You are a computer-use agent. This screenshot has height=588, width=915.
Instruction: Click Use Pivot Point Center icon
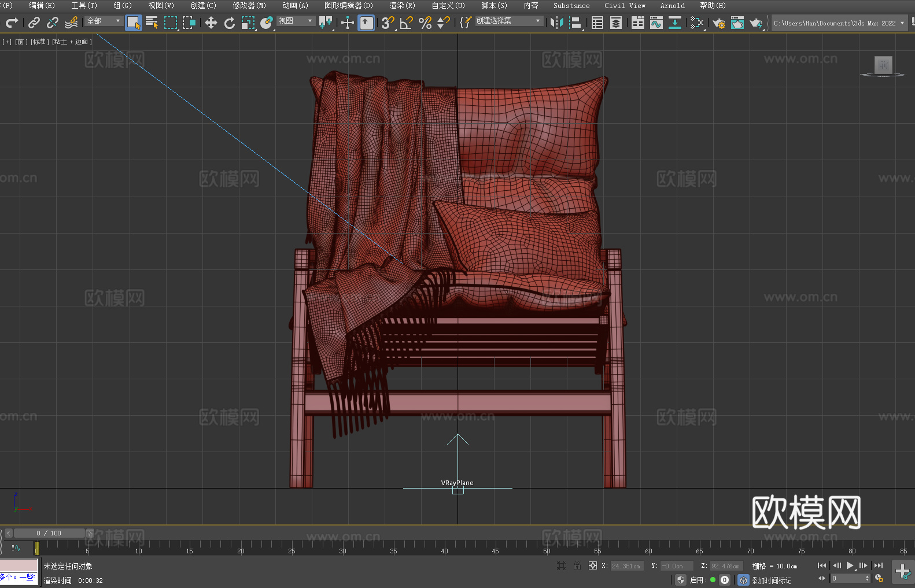click(x=326, y=23)
